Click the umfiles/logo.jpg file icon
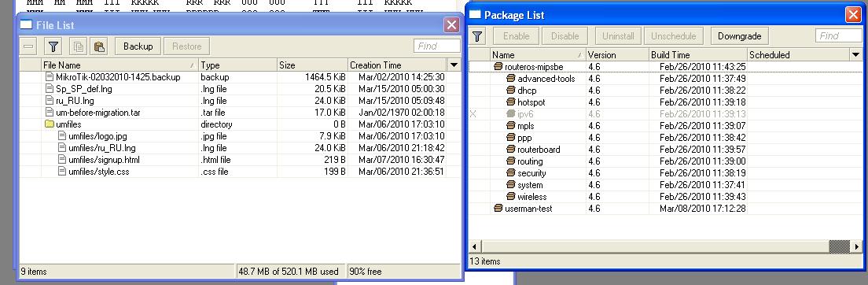This screenshot has width=868, height=285. (63, 136)
